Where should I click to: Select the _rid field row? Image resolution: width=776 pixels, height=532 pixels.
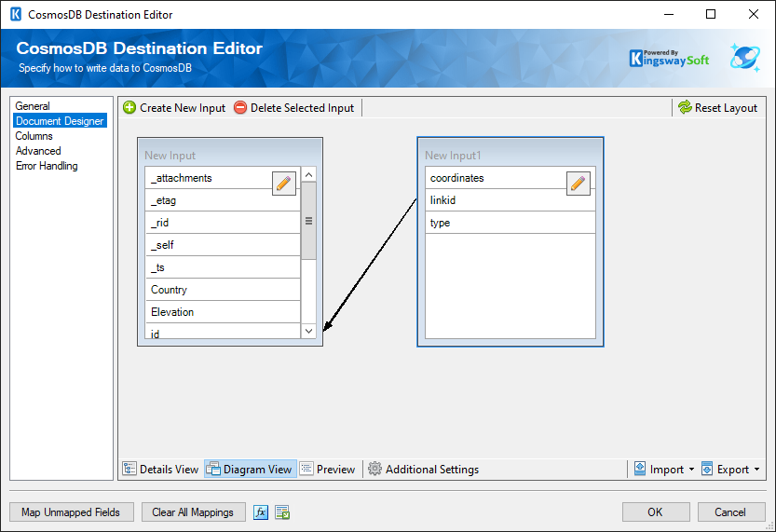click(x=223, y=223)
